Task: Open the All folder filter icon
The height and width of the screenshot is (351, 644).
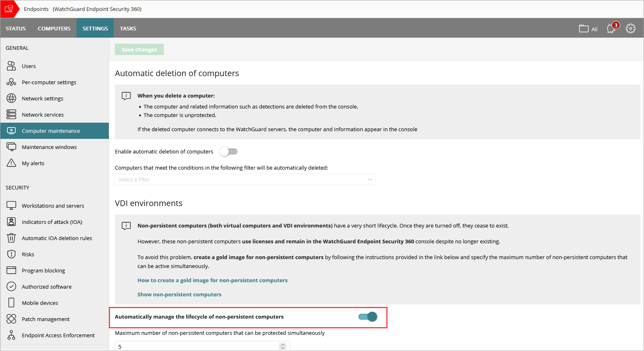Action: click(x=584, y=29)
